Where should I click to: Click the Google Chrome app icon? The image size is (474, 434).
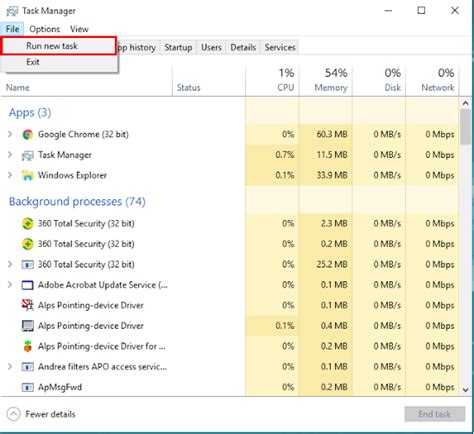(28, 134)
